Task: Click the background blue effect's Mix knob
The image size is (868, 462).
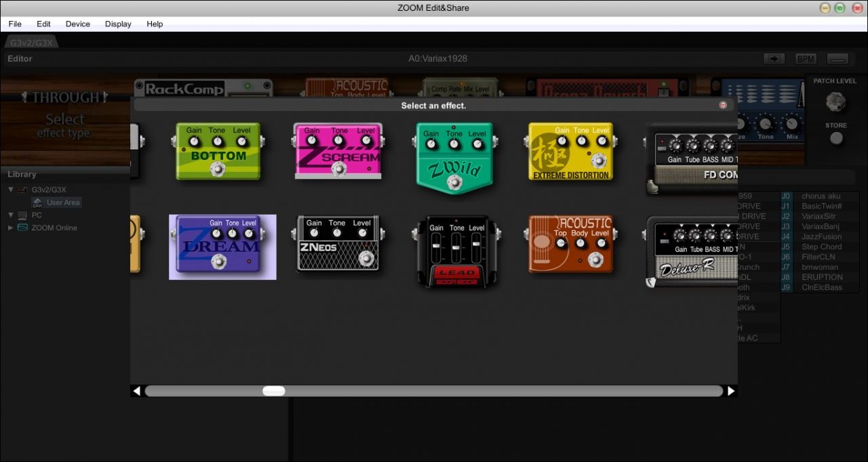Action: (791, 124)
